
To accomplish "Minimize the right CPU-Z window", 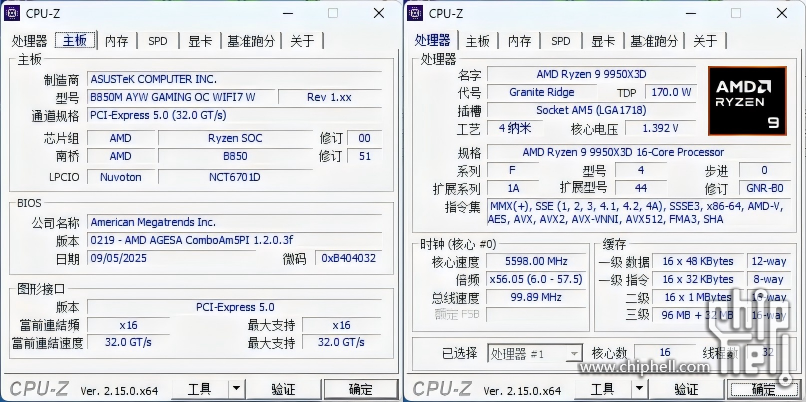I will pos(691,13).
